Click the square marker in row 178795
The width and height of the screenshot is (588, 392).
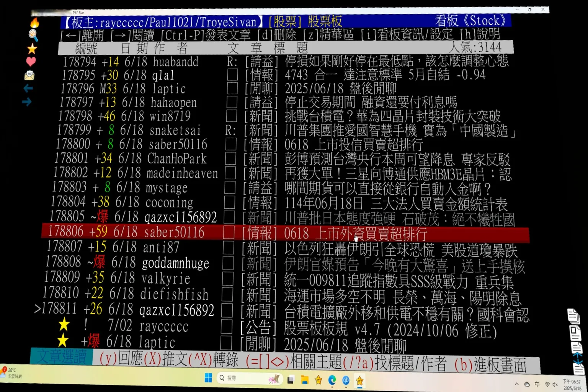(232, 75)
